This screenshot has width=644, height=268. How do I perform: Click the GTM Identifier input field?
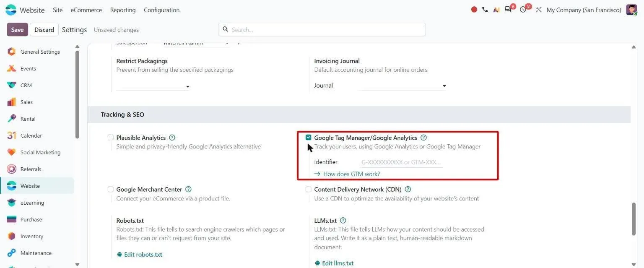[x=402, y=162]
